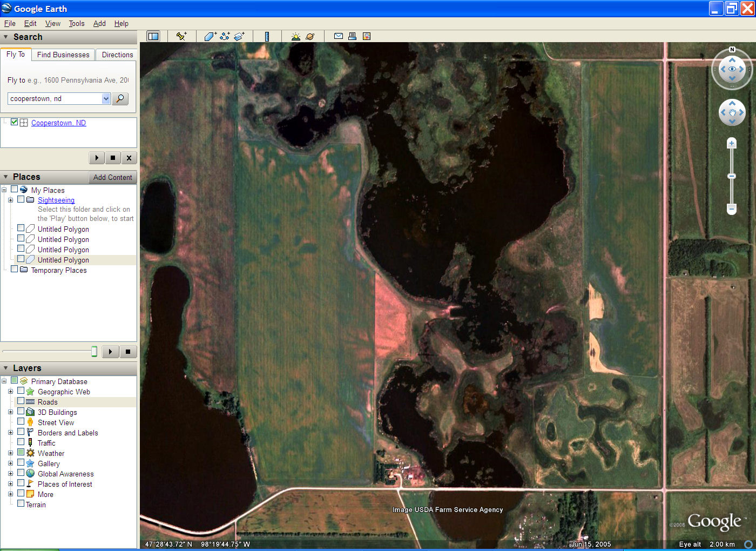The width and height of the screenshot is (756, 551).
Task: Collapse the My Places tree node
Action: (x=4, y=190)
